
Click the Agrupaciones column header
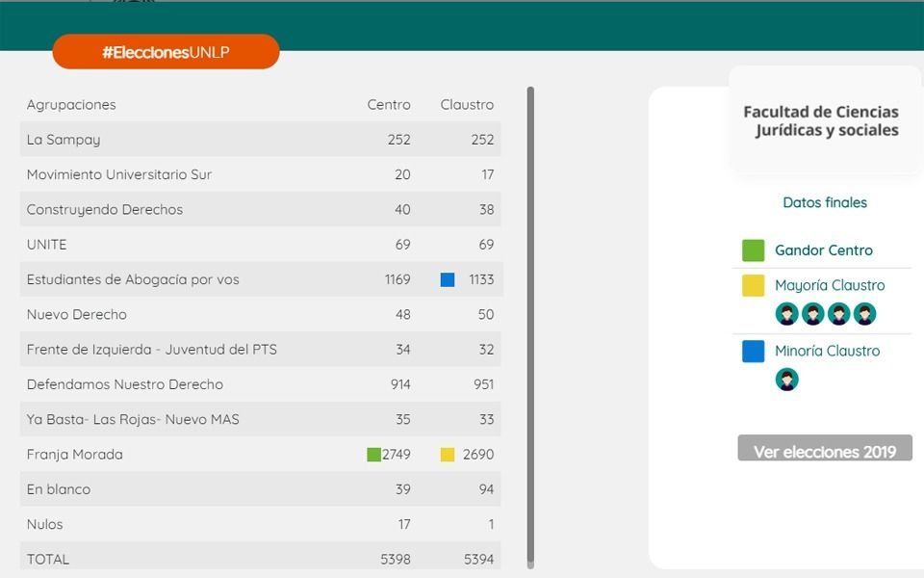click(71, 105)
